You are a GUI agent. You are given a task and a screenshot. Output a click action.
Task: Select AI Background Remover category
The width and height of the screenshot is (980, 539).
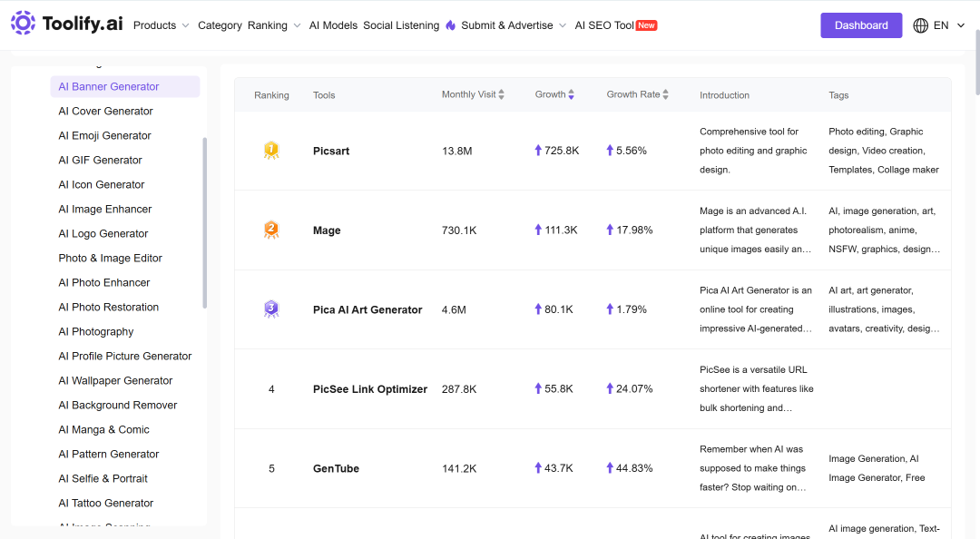tap(118, 406)
